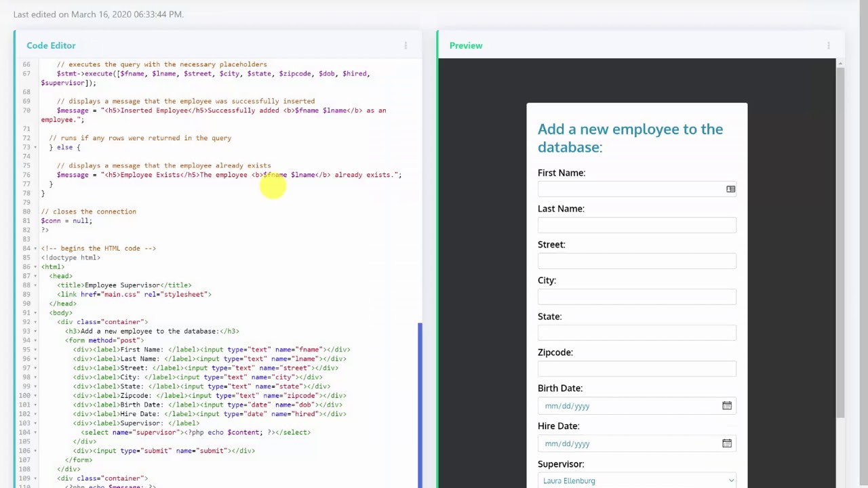Click the 'First Name:' label

[561, 173]
